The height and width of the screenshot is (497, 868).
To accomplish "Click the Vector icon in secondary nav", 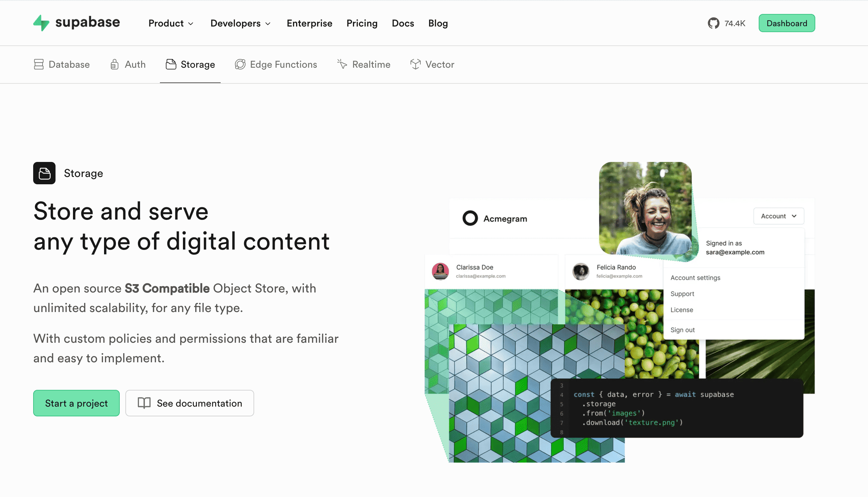I will tap(415, 64).
